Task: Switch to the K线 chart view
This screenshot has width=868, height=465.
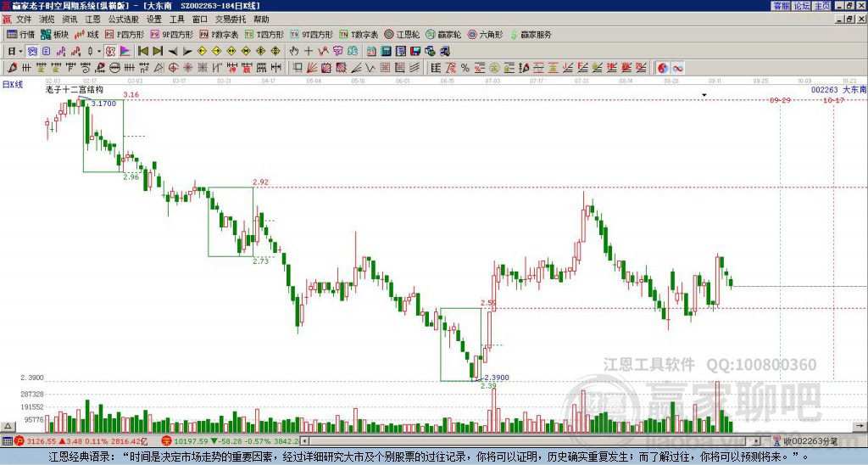Action: (x=86, y=34)
